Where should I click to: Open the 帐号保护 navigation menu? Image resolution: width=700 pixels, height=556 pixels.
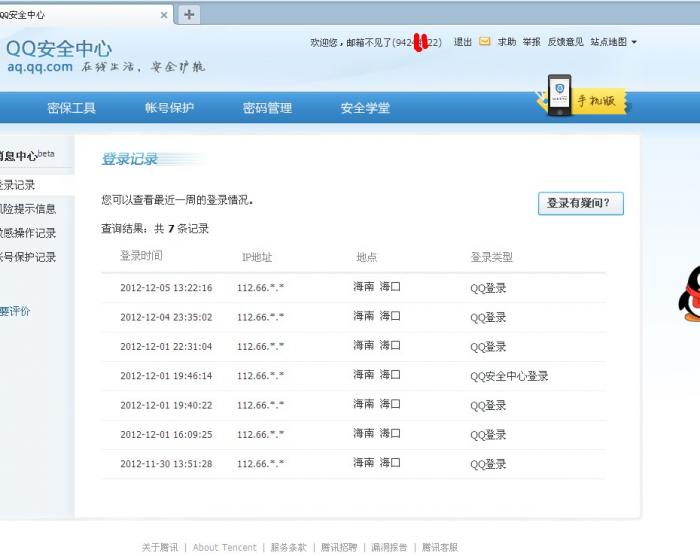(x=169, y=108)
